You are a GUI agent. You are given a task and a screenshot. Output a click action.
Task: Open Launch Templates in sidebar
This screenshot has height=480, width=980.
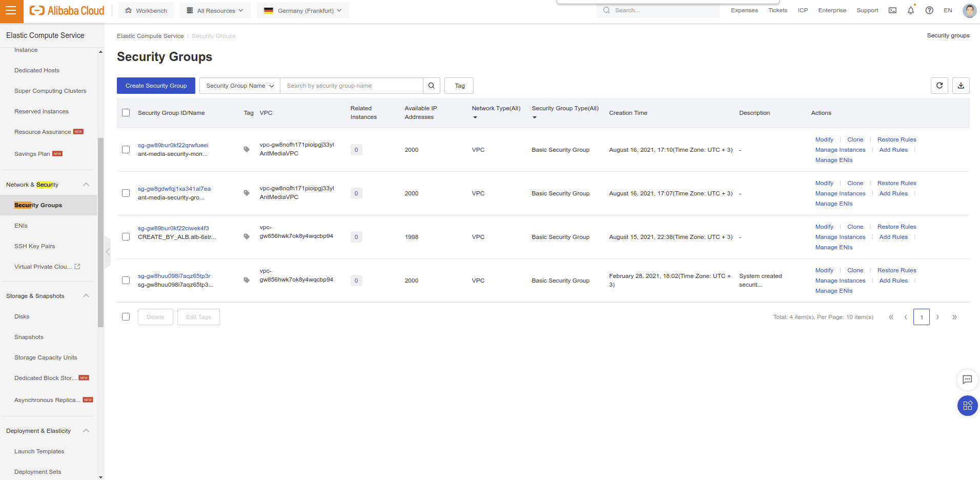pyautogui.click(x=39, y=451)
